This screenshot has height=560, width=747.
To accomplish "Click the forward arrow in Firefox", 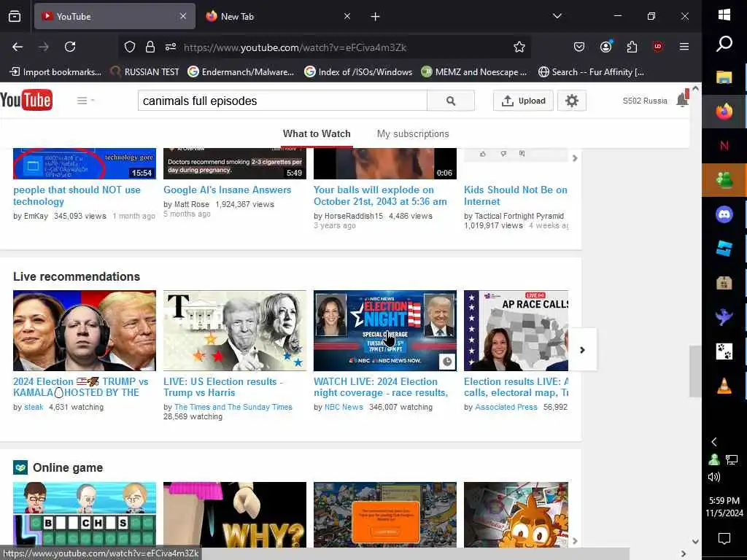I will tap(44, 47).
